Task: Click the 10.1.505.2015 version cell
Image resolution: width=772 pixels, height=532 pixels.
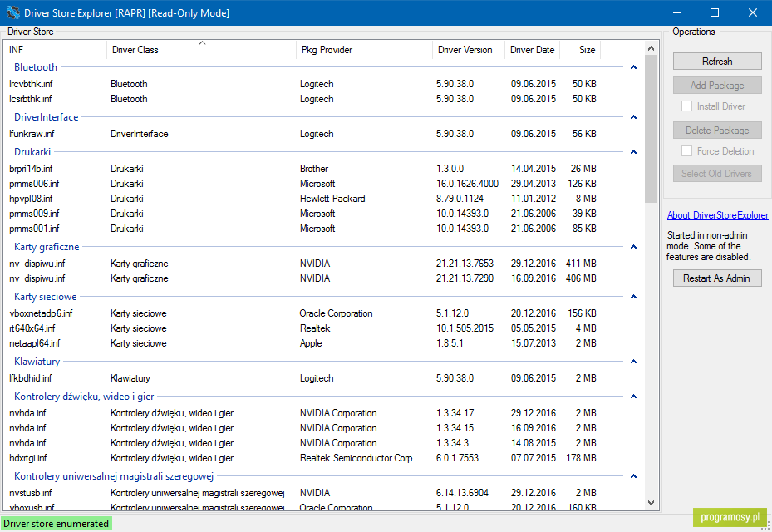Action: (465, 328)
